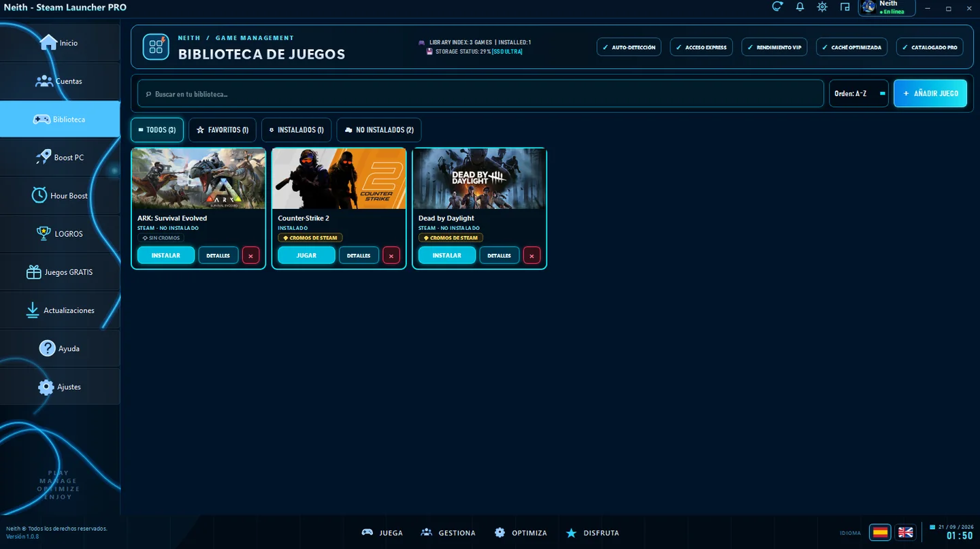Toggle the RENDIMIENTO VIP chip

774,47
